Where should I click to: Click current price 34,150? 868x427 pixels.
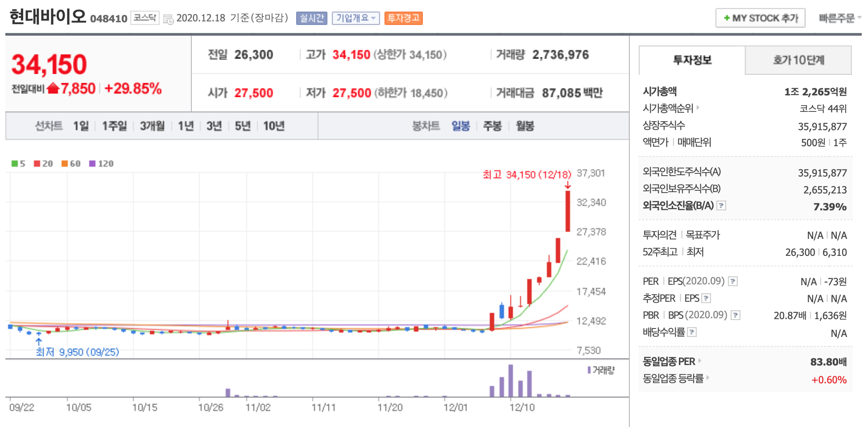point(49,65)
